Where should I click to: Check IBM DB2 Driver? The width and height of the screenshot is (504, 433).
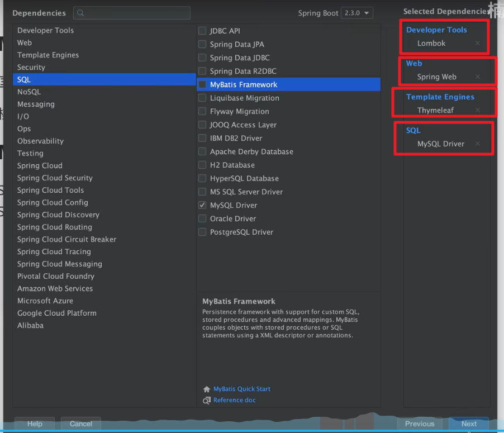[x=202, y=138]
